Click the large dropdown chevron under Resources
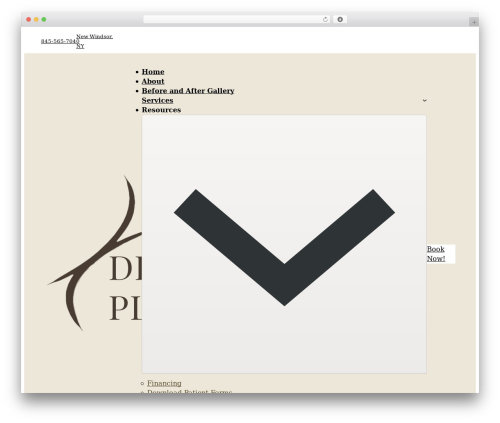The height and width of the screenshot is (423, 500). (284, 244)
